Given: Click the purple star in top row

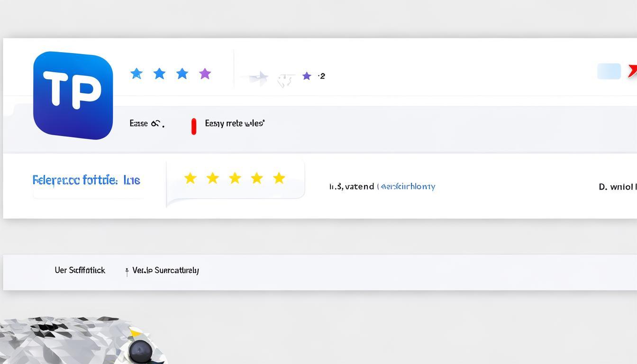Looking at the screenshot, I should click(x=205, y=73).
